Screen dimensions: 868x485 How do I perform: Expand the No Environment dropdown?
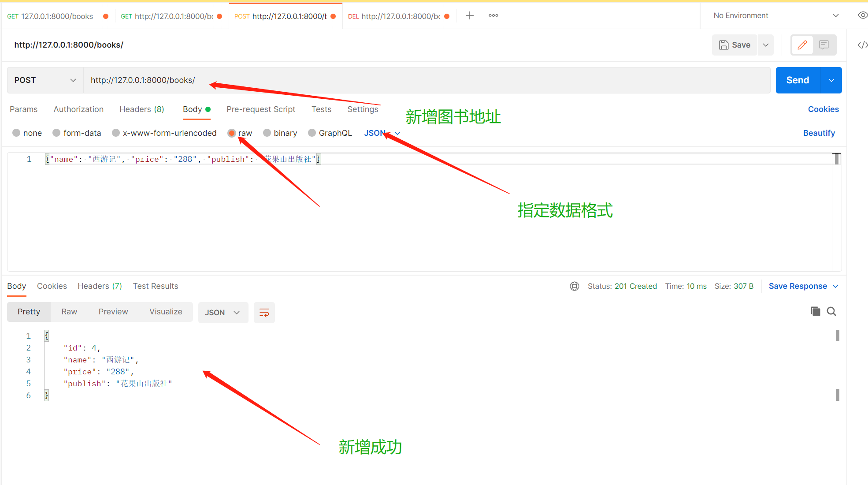click(775, 16)
